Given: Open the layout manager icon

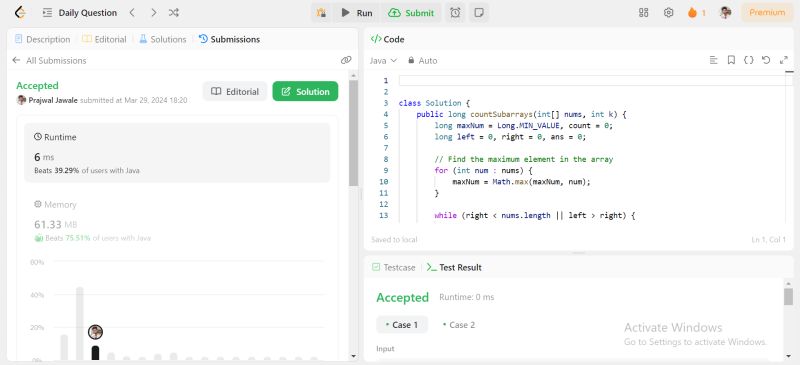Looking at the screenshot, I should (x=643, y=13).
